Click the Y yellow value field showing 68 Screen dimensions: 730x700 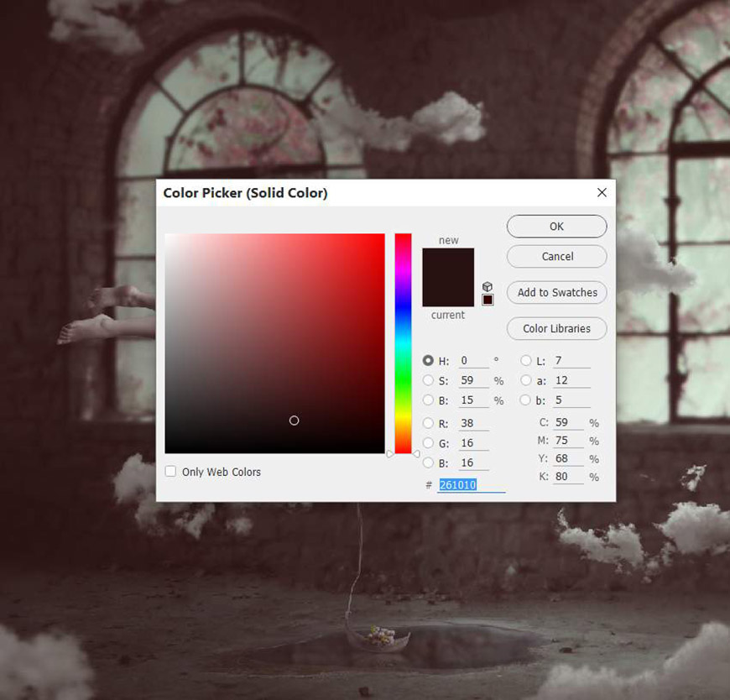pos(568,458)
